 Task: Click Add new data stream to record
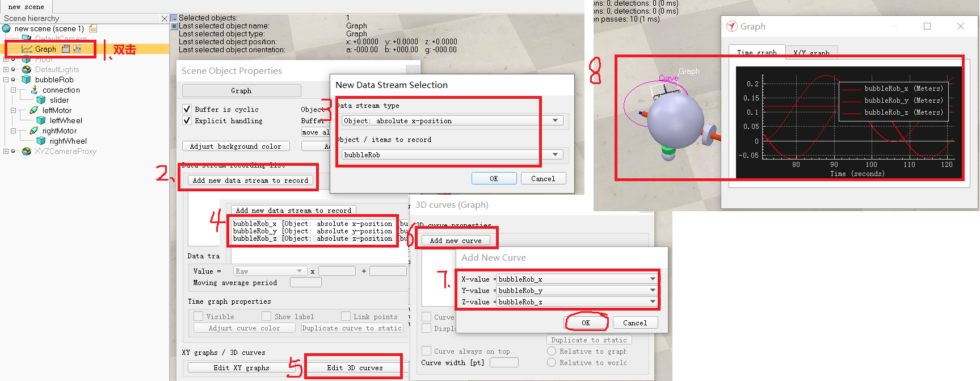click(x=250, y=180)
